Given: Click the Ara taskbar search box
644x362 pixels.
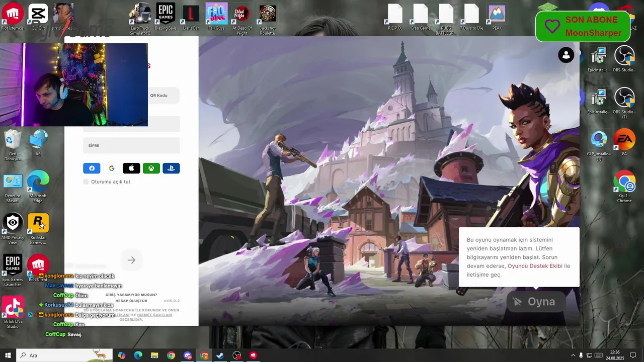Looking at the screenshot, I should pyautogui.click(x=64, y=355).
